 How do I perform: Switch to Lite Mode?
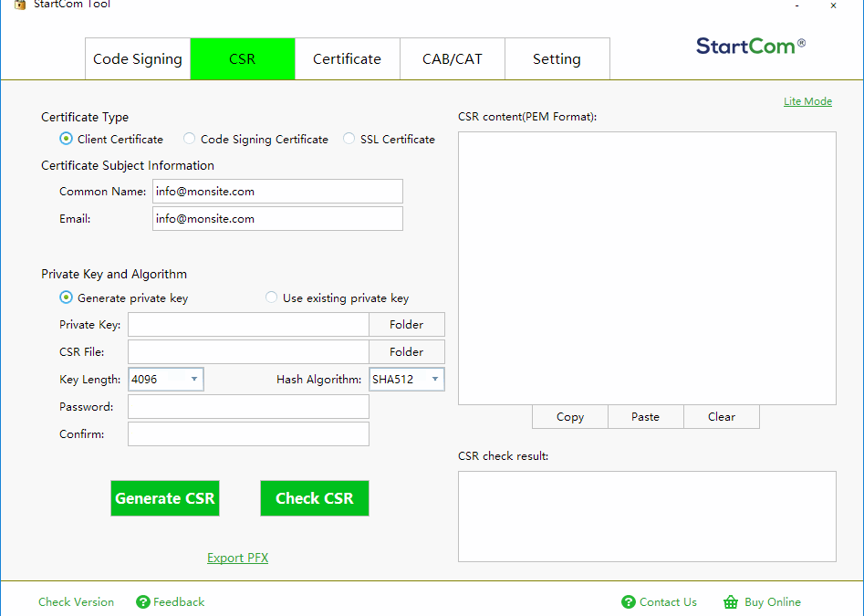(x=807, y=101)
